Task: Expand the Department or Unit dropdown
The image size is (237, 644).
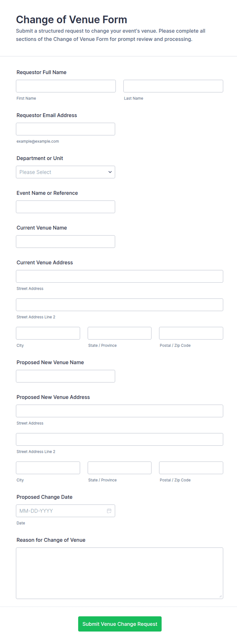Action: tap(65, 172)
